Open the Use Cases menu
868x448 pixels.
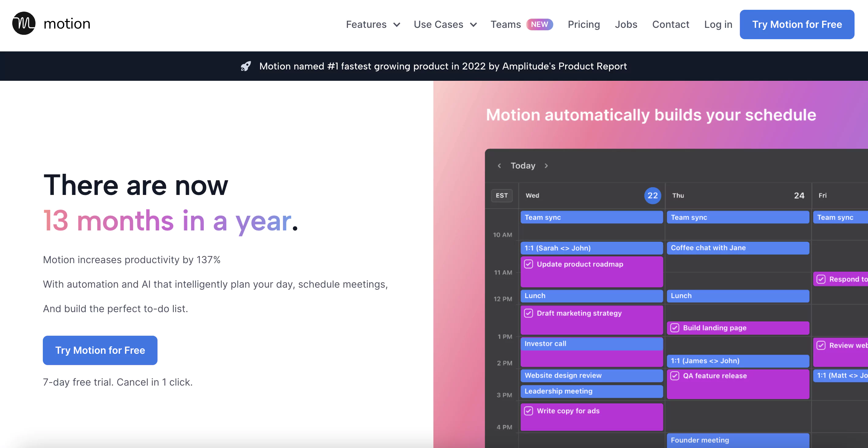click(438, 24)
